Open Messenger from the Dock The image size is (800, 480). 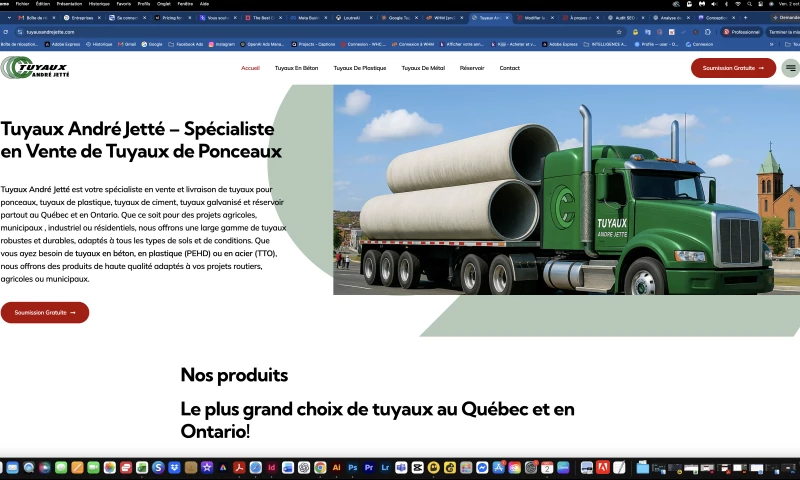pyautogui.click(x=482, y=467)
